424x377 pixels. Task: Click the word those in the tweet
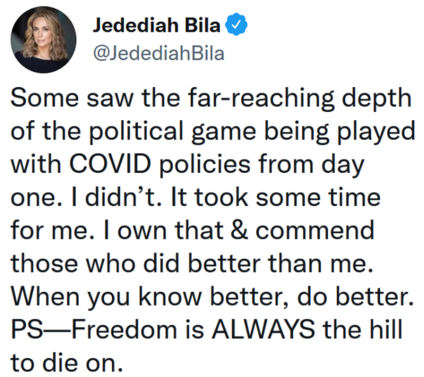coord(45,263)
